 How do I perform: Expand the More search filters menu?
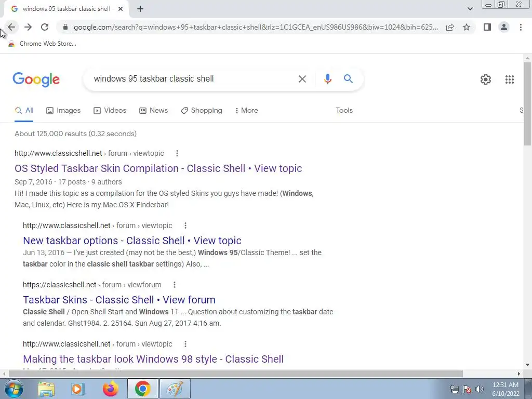(x=246, y=111)
